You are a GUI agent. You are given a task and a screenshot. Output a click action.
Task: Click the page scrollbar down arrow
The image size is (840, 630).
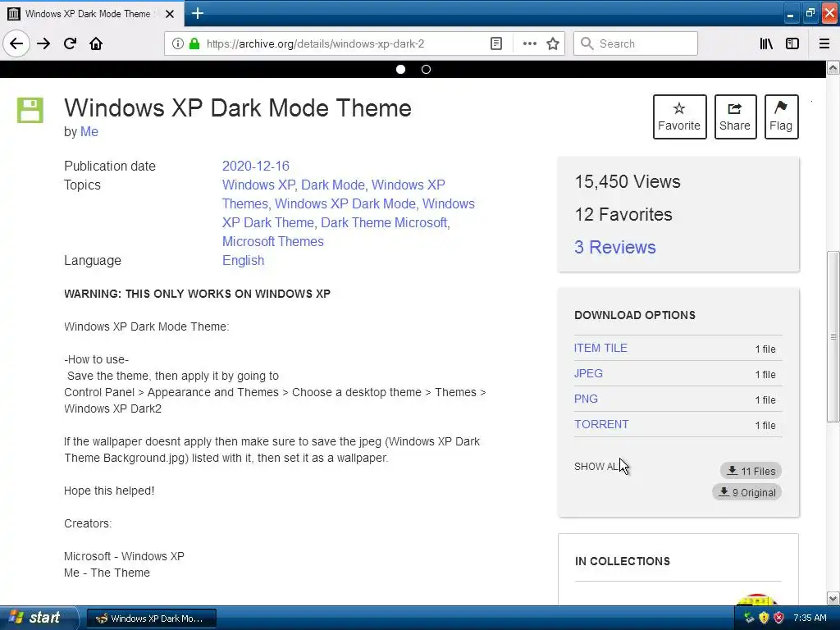(x=833, y=598)
